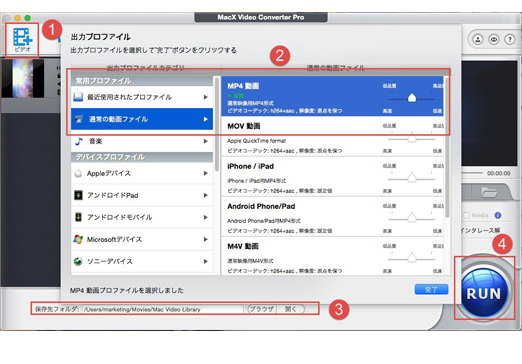
Task: Select the Android Phone/Pad profile
Action: pos(332,216)
